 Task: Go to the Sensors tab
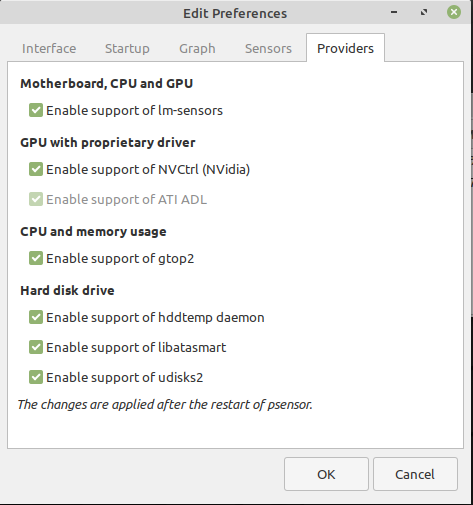point(268,49)
